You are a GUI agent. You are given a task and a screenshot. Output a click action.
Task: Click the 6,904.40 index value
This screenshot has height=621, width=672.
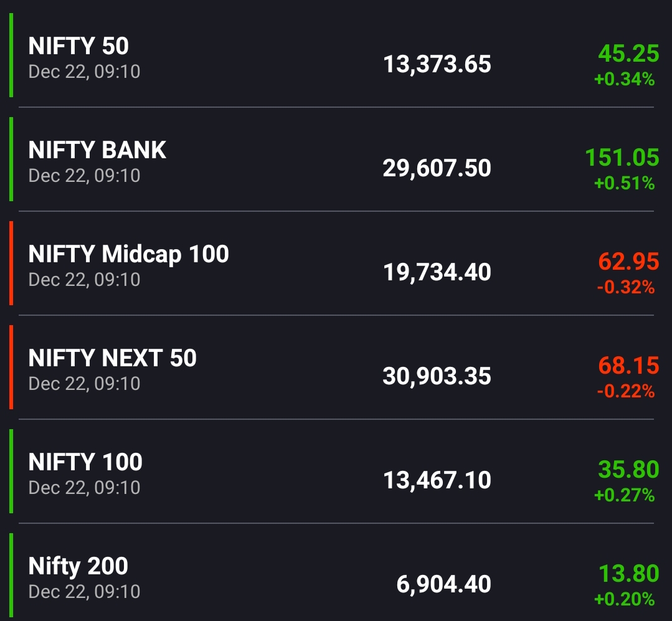443,584
